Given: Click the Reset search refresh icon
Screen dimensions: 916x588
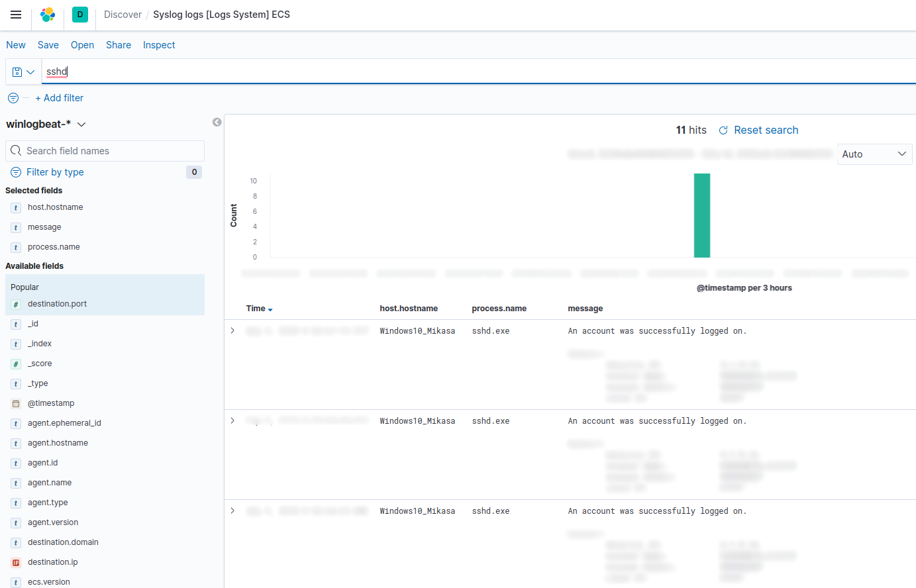Looking at the screenshot, I should click(x=723, y=130).
